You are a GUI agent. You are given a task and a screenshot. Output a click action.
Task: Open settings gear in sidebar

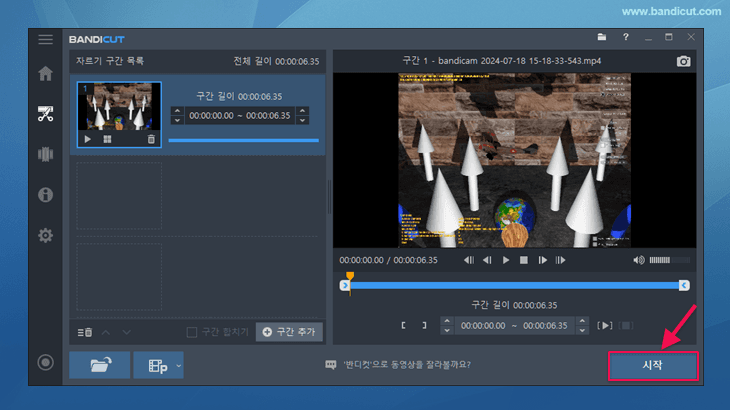coord(45,235)
